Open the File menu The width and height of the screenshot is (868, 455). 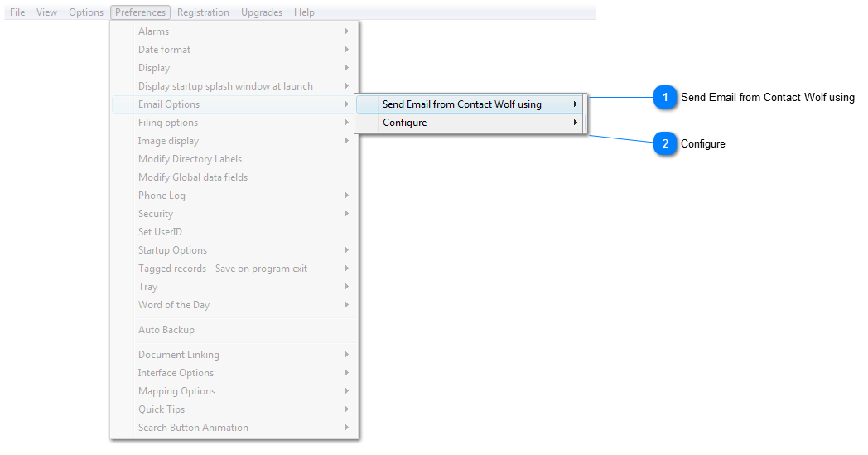17,12
